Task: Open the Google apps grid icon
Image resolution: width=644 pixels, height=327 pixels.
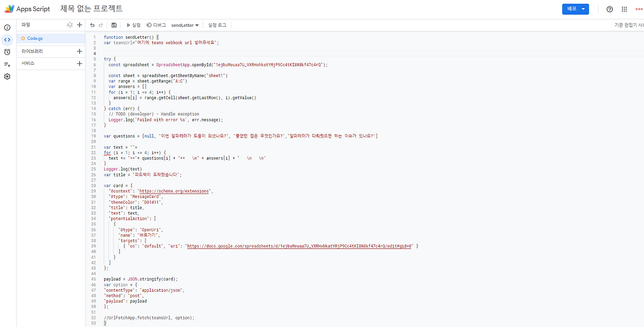Action: pos(624,9)
